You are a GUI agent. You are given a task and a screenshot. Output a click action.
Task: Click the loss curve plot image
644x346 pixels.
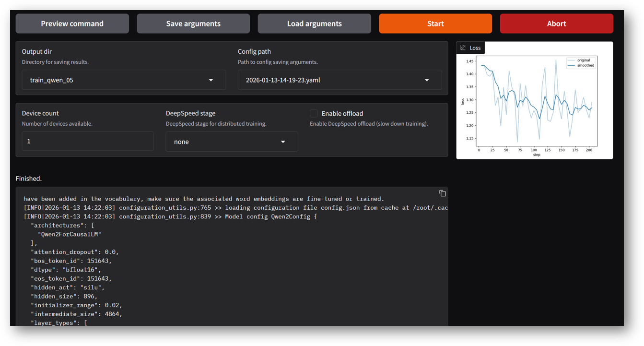point(535,103)
